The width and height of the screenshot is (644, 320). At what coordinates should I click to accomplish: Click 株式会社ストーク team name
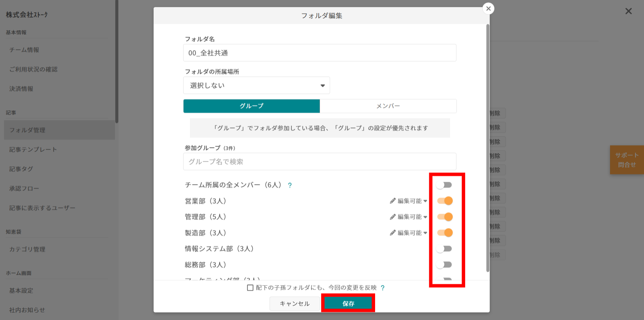[x=27, y=15]
